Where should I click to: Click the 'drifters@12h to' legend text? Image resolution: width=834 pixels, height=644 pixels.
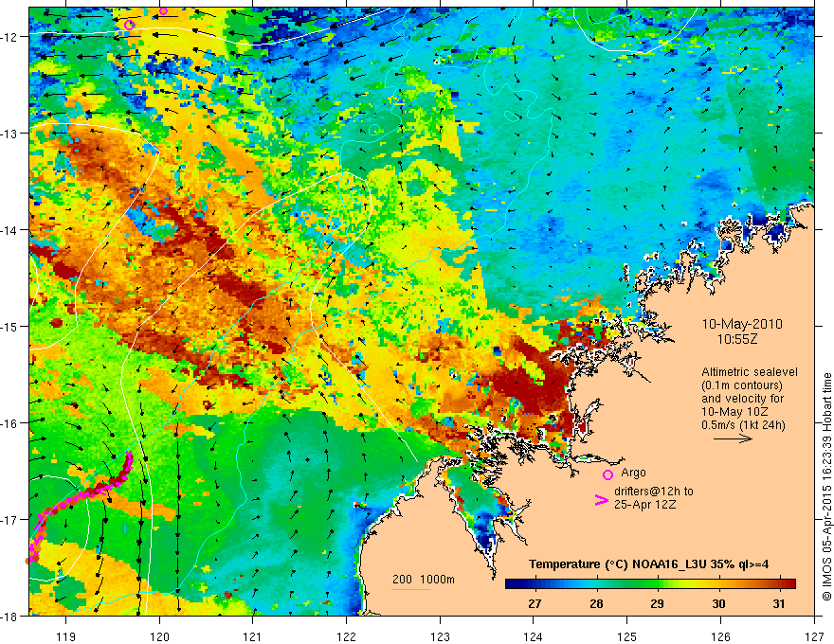click(x=653, y=492)
